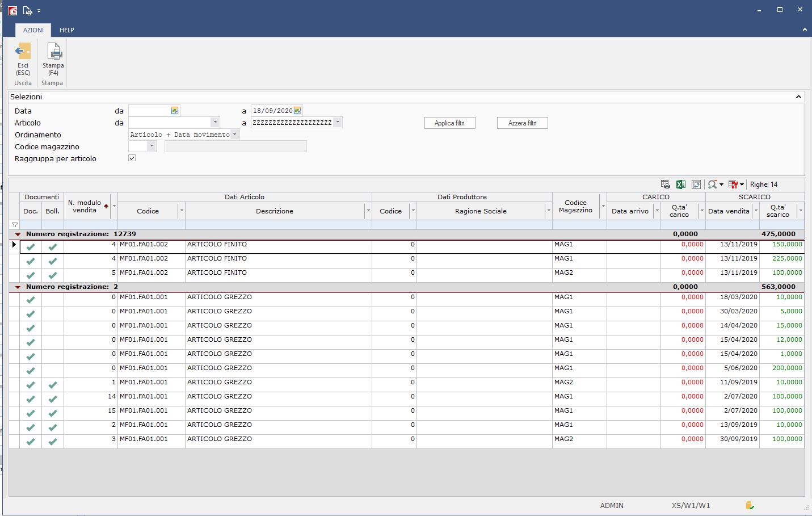The image size is (812, 516).
Task: Click the Q.ta' carico column header
Action: [x=679, y=211]
